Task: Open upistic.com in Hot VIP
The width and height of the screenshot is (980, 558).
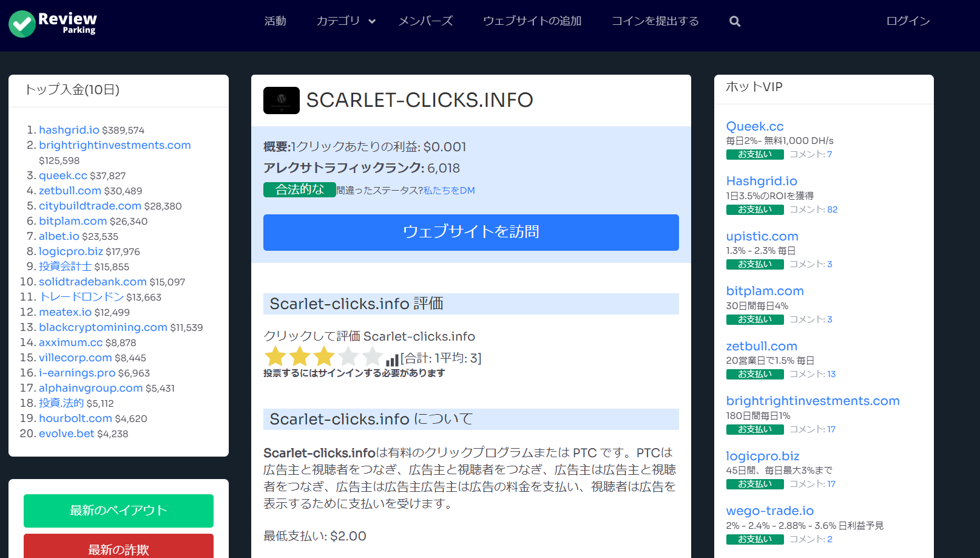Action: (x=762, y=236)
